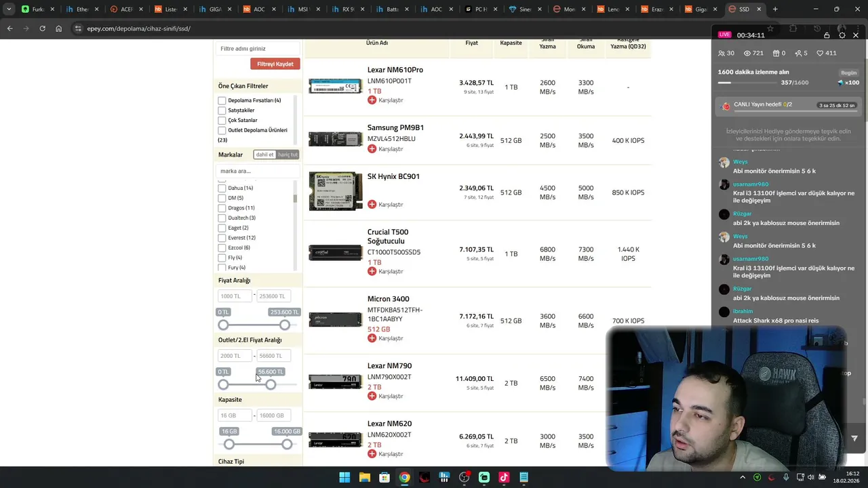Screen dimensions: 868x488
Task: Click the Karşılaştır plus icon for Lexar NM620
Action: 372,454
